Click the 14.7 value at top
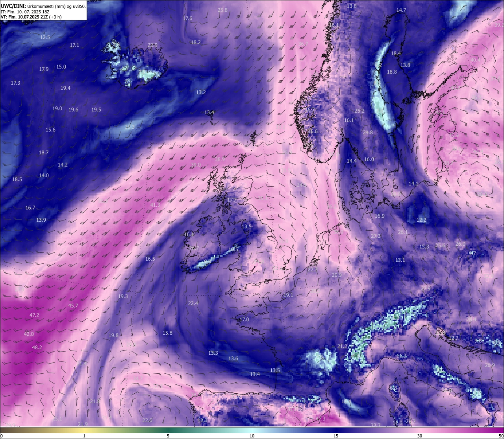The image size is (504, 439). point(401,10)
